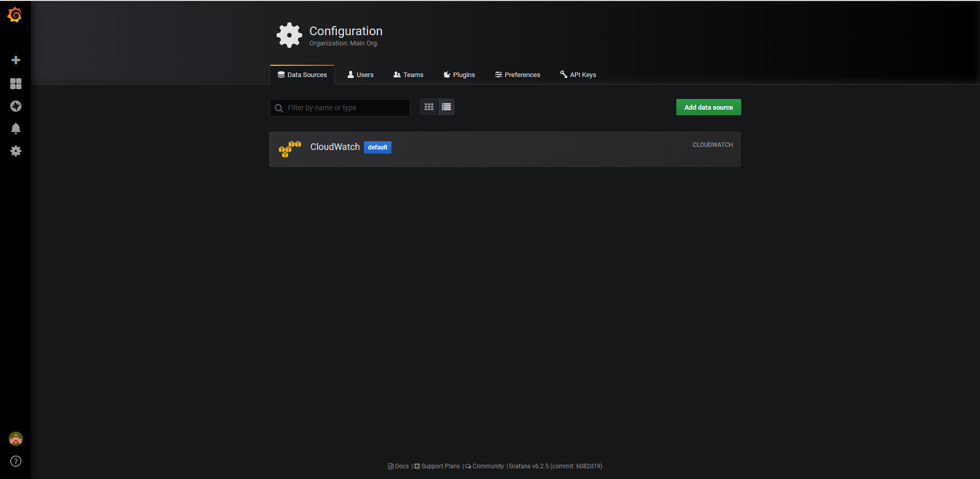Image resolution: width=980 pixels, height=479 pixels.
Task: Open the Explore compass icon
Action: click(16, 106)
